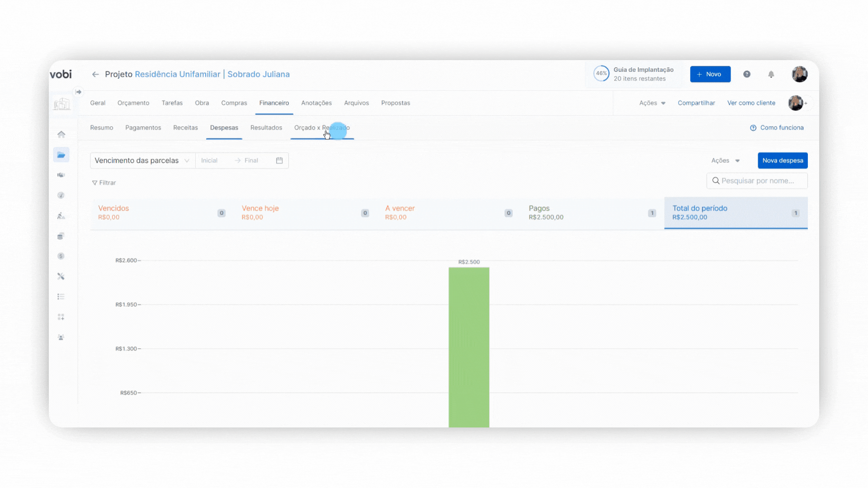Screen dimensions: 868x488
Task: Open the people group sidebar icon
Action: click(61, 338)
